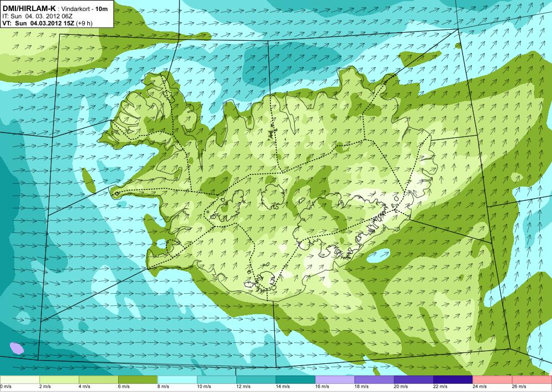Click the "14 m/s" legend label
Viewport: 552px width, 392px height.
click(x=283, y=386)
